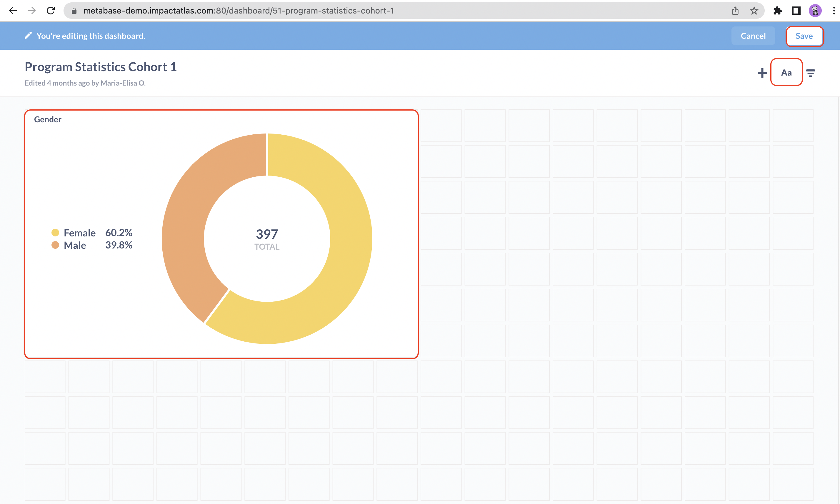Click the Program Statistics Cohort 1 title
840x504 pixels.
pyautogui.click(x=101, y=67)
